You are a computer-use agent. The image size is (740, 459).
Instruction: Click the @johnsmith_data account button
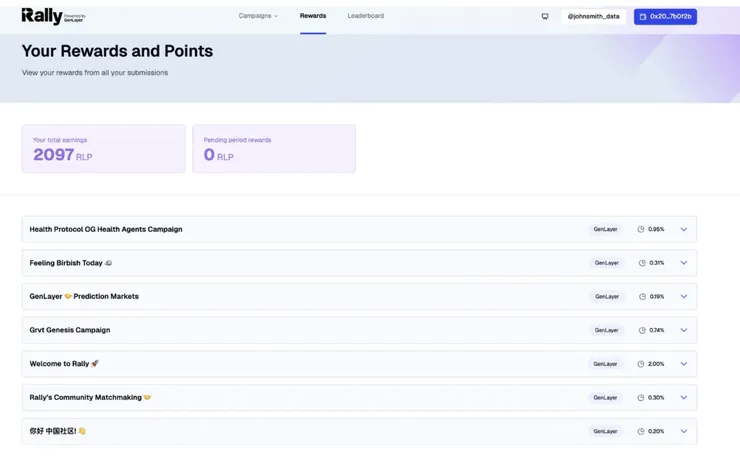pyautogui.click(x=593, y=17)
